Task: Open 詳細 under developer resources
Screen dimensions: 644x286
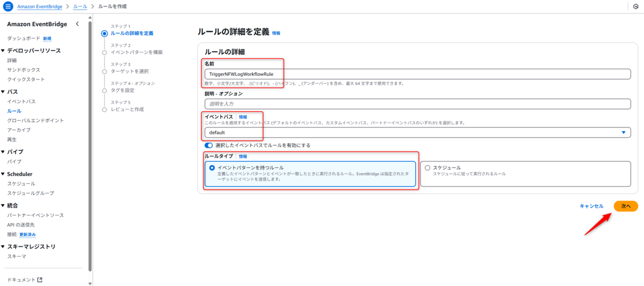Action: tap(12, 60)
